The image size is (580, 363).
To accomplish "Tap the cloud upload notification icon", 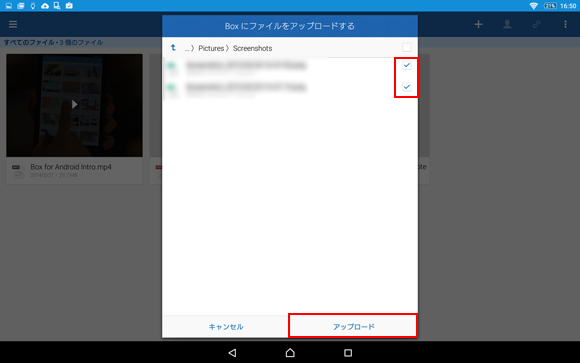I will click(45, 6).
